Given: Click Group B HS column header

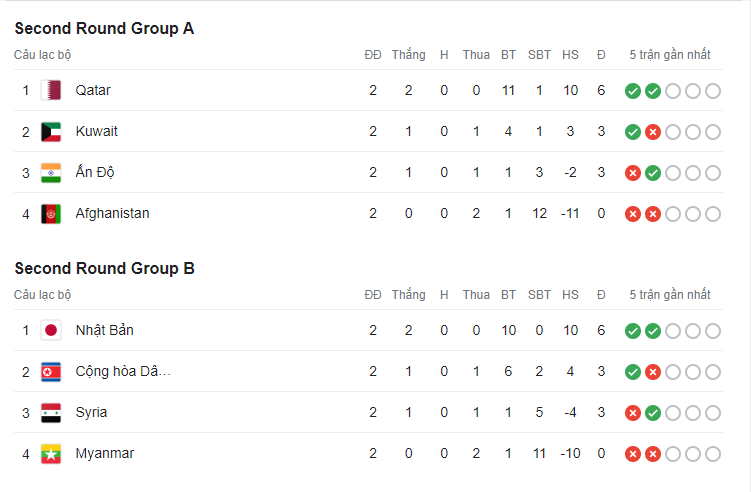Looking at the screenshot, I should [570, 295].
